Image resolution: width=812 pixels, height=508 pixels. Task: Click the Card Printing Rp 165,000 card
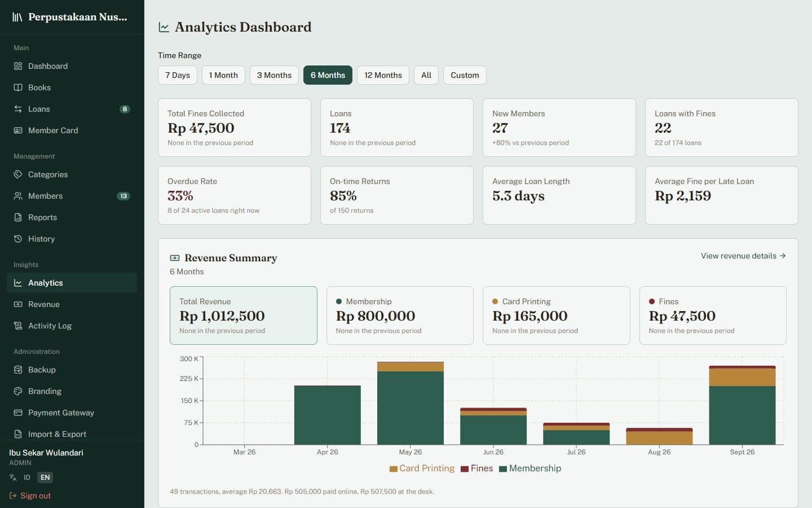coord(557,316)
